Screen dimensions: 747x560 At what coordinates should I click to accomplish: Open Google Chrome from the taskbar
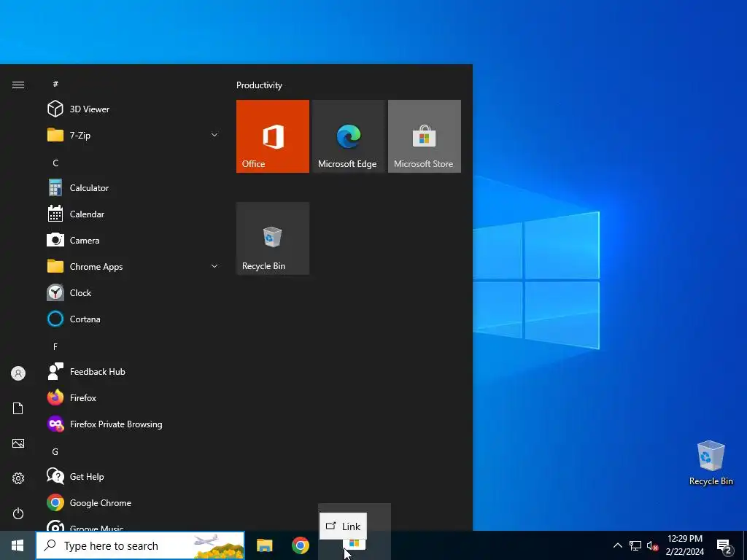[x=300, y=545]
